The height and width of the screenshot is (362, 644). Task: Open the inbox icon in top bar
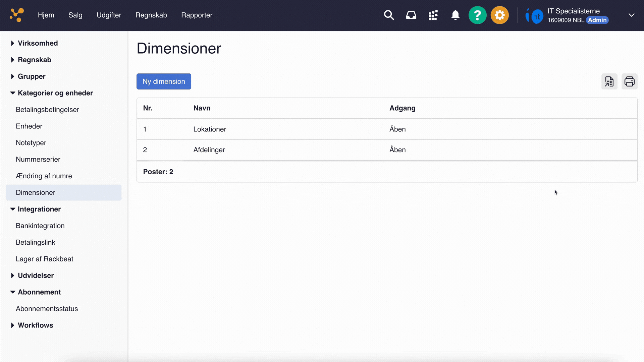[411, 15]
